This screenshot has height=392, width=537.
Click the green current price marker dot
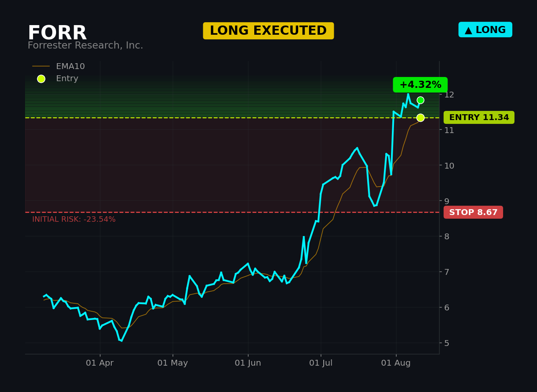420,100
